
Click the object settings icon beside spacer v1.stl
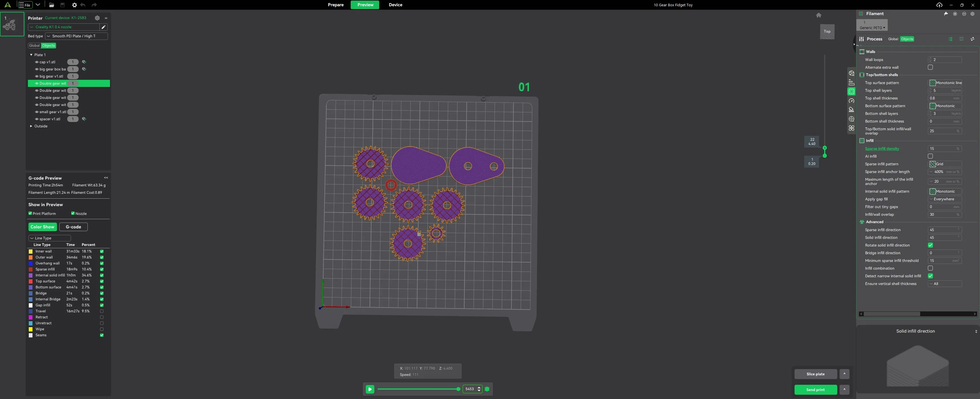84,119
